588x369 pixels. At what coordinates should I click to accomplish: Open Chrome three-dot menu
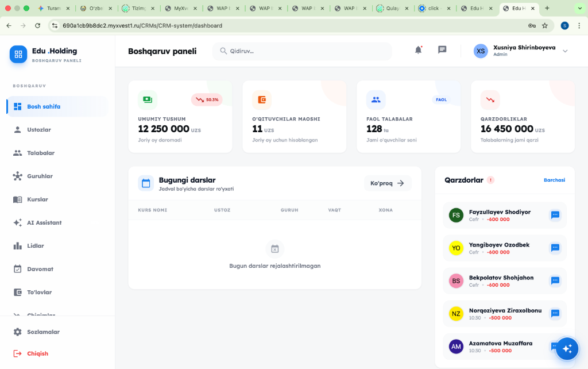579,25
